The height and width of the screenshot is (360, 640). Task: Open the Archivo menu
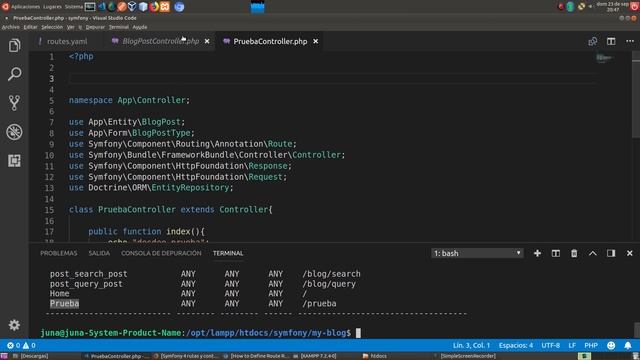click(x=11, y=27)
